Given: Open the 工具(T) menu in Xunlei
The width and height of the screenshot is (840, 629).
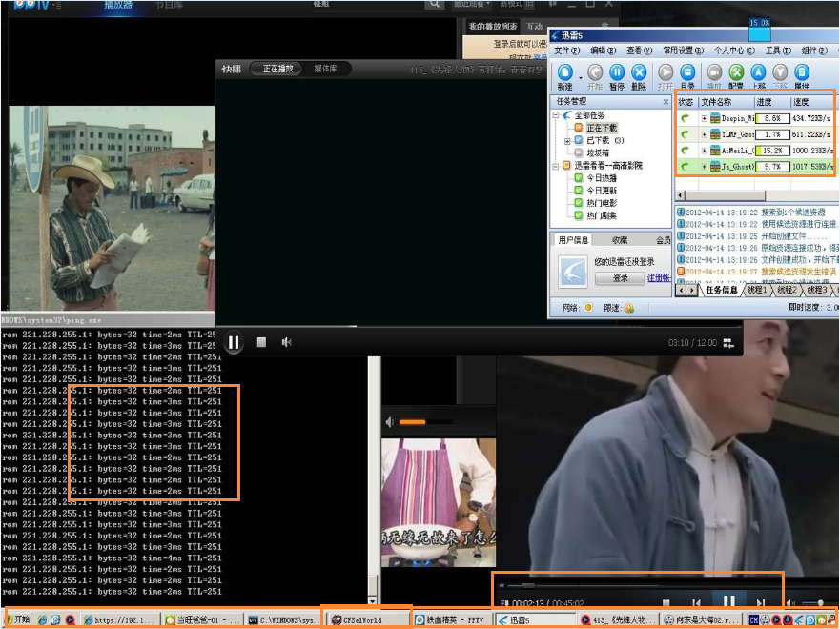Looking at the screenshot, I should [x=778, y=51].
